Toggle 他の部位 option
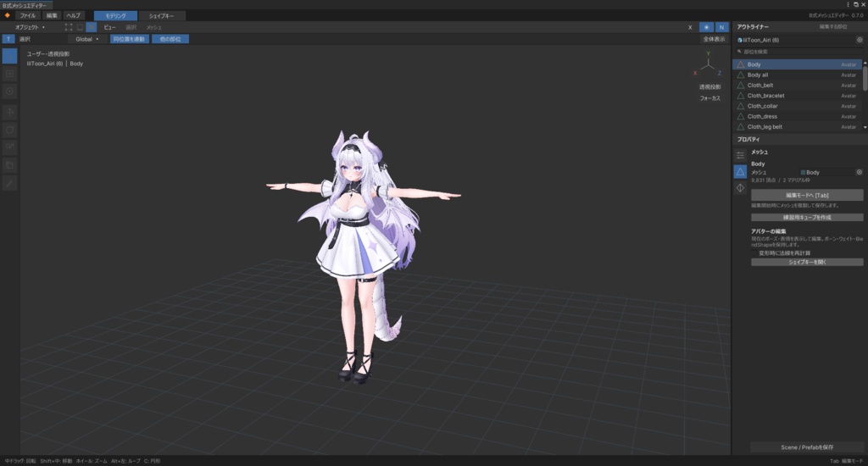The width and height of the screenshot is (868, 466). click(170, 39)
